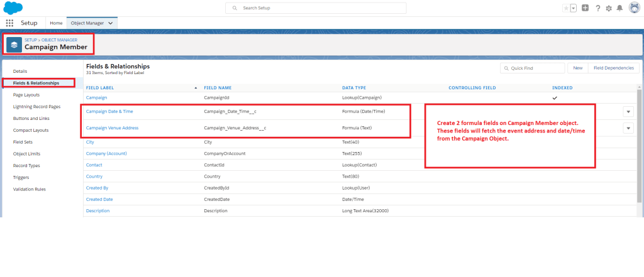This screenshot has width=644, height=277.
Task: Click the Campaign Member object layers icon
Action: click(14, 45)
